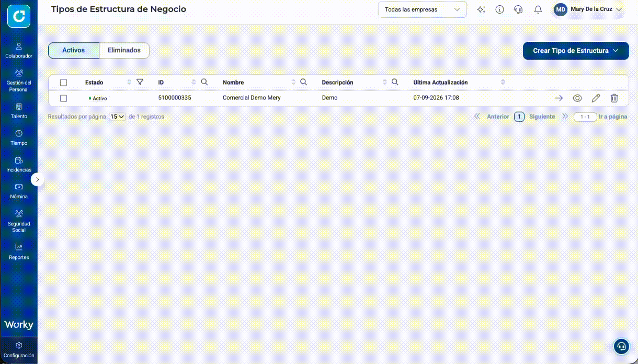Go to the Siguiente page
The height and width of the screenshot is (364, 638).
(542, 117)
